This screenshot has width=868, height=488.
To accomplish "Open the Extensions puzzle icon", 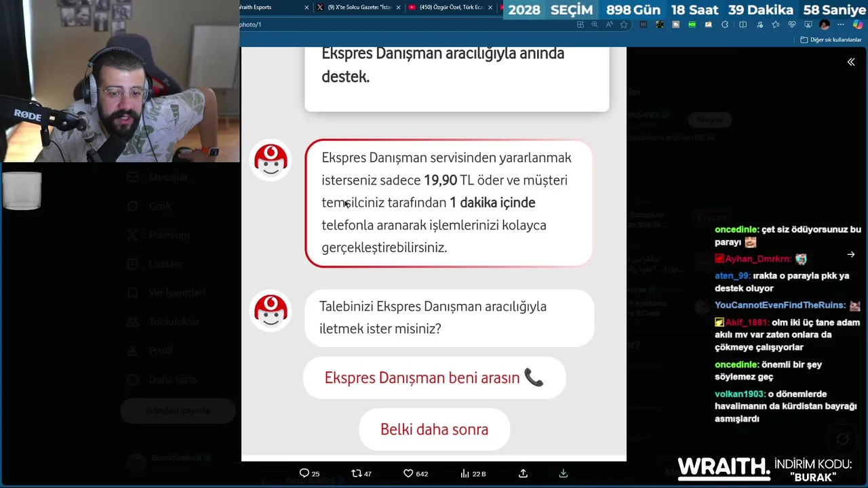I will [x=725, y=24].
